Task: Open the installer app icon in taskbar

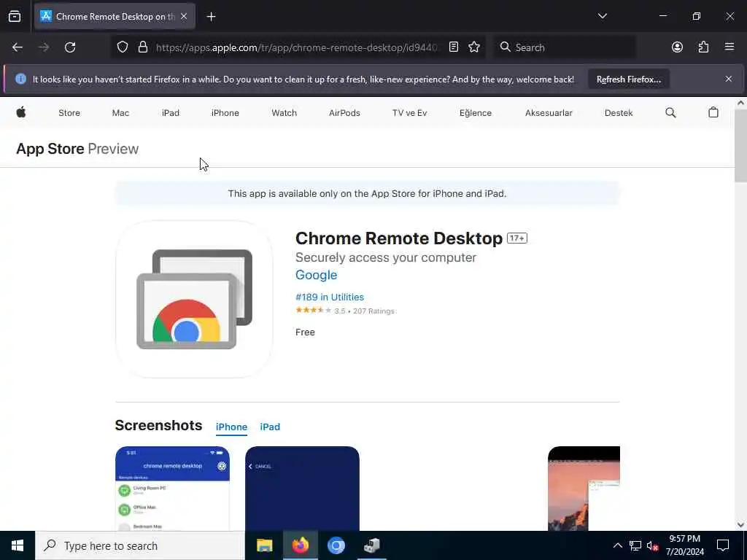Action: tap(371, 545)
